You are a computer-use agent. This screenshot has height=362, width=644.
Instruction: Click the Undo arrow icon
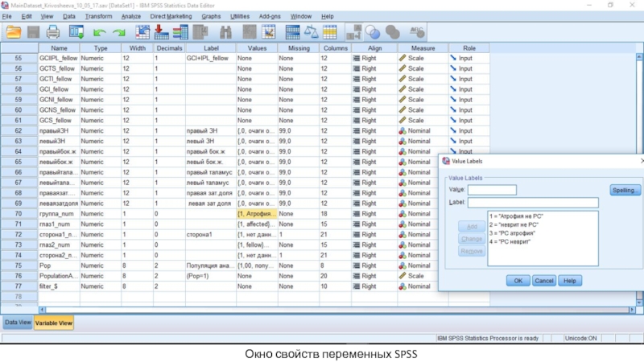100,33
